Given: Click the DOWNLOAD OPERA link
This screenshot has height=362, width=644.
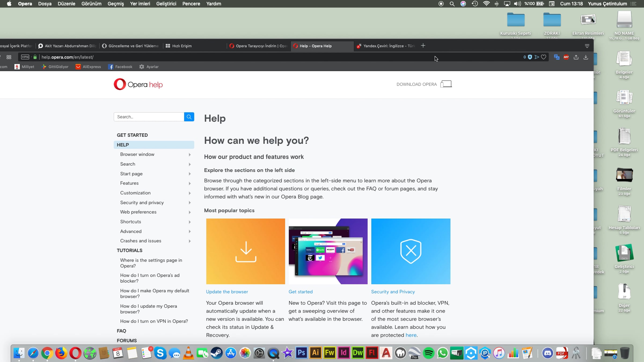Looking at the screenshot, I should (x=416, y=84).
